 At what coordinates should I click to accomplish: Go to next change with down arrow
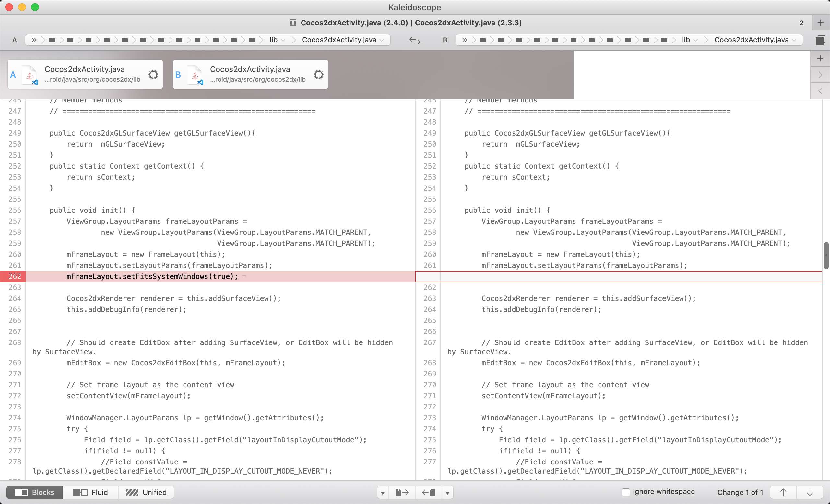tap(810, 492)
